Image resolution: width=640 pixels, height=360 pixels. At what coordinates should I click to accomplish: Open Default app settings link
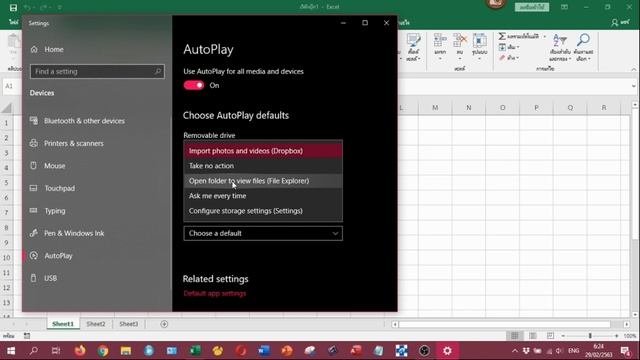click(215, 293)
